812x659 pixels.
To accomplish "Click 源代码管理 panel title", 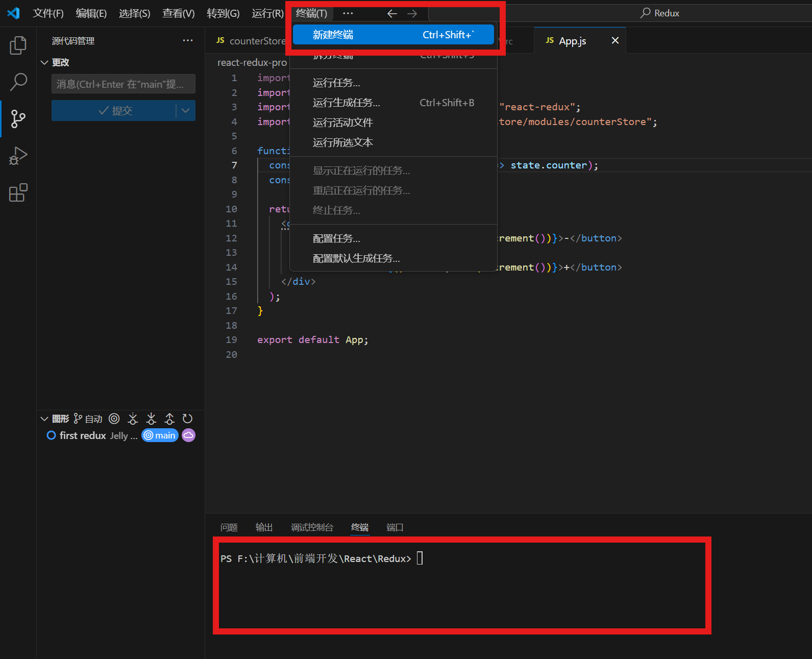I will [x=73, y=41].
